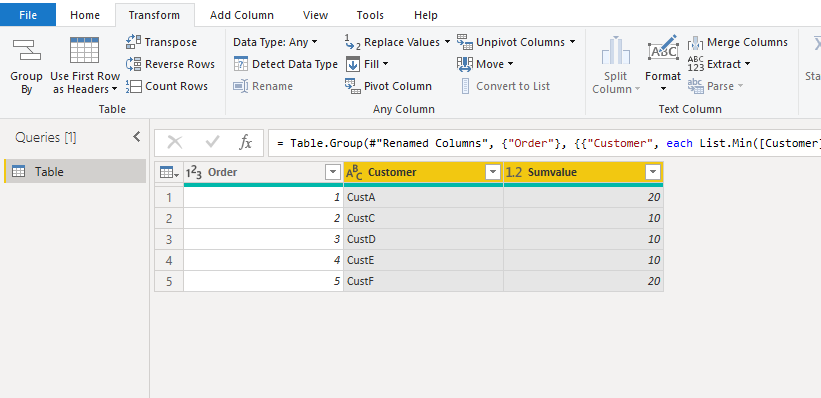Open the View tab
The width and height of the screenshot is (821, 398).
(316, 15)
